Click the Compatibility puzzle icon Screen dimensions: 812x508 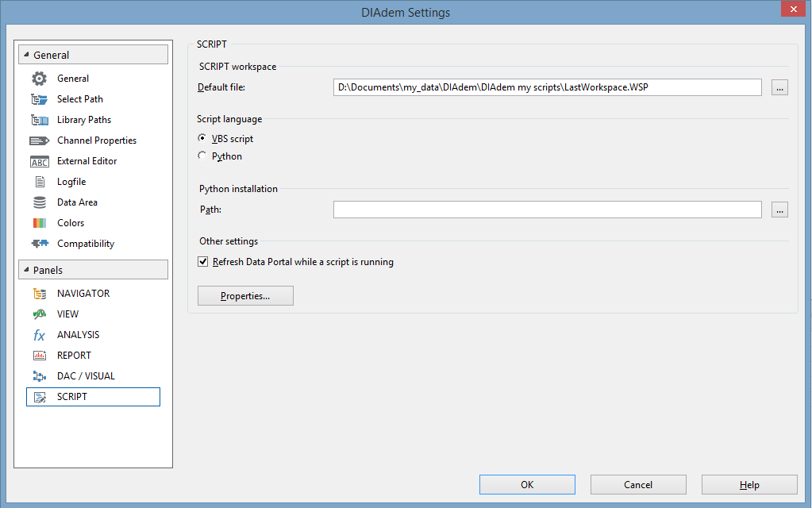40,244
